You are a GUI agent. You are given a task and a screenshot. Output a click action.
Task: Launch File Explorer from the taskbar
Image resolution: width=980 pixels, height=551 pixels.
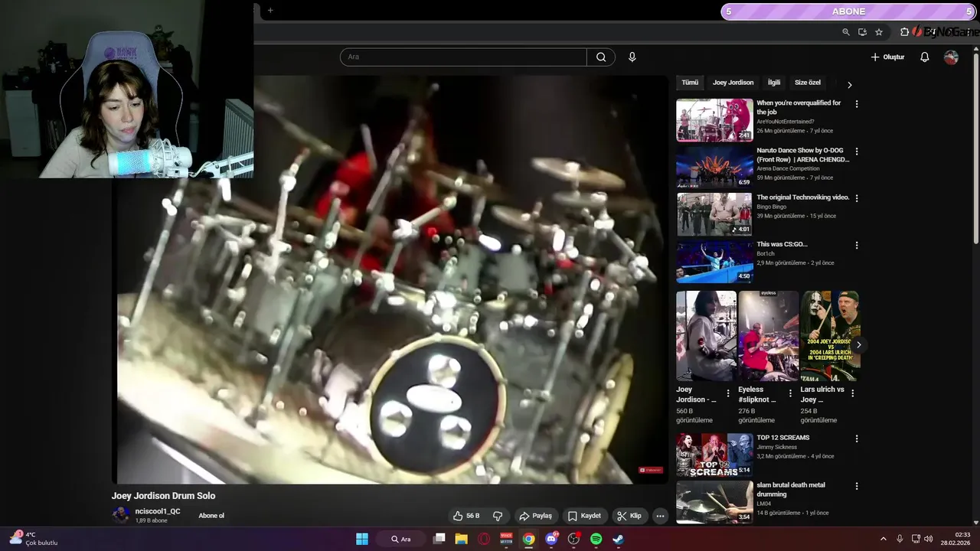(461, 539)
